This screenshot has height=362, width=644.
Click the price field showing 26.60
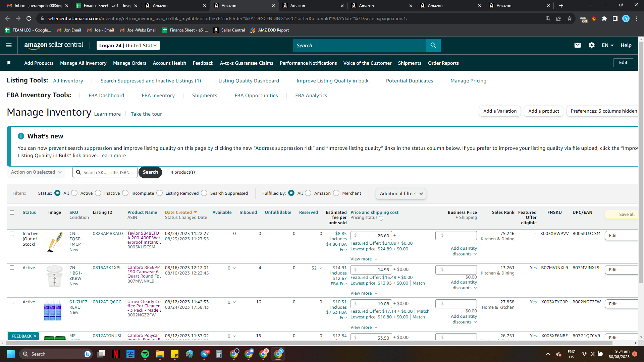372,236
